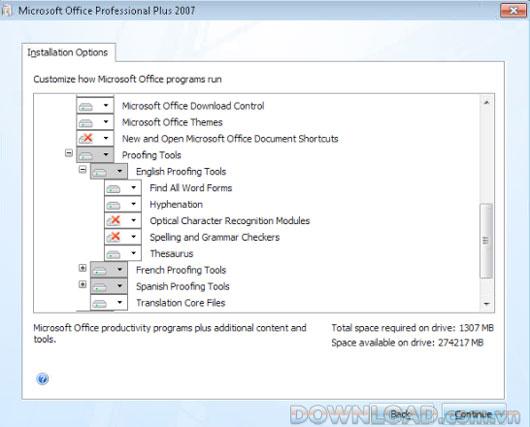Open the blue help question mark icon
Image resolution: width=530 pixels, height=427 pixels.
click(x=43, y=379)
